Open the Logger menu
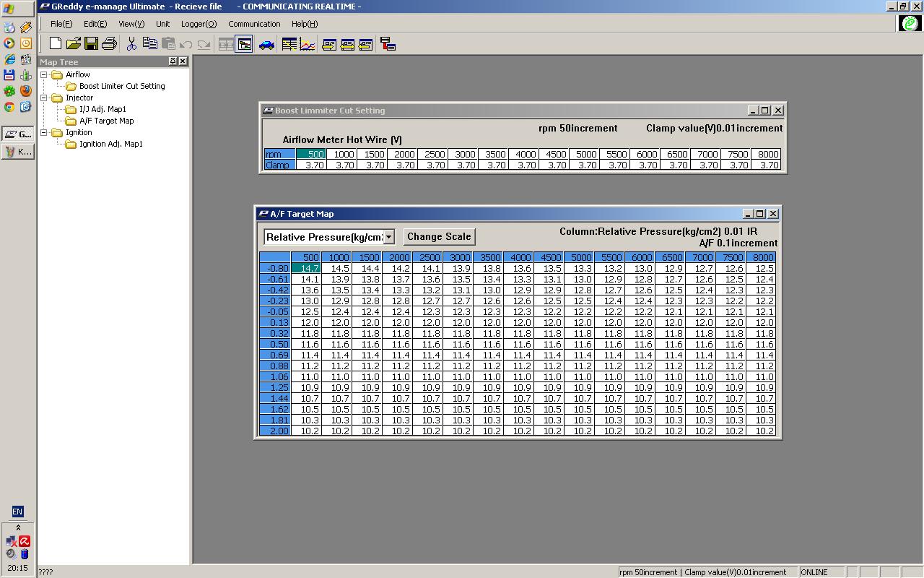 (199, 24)
